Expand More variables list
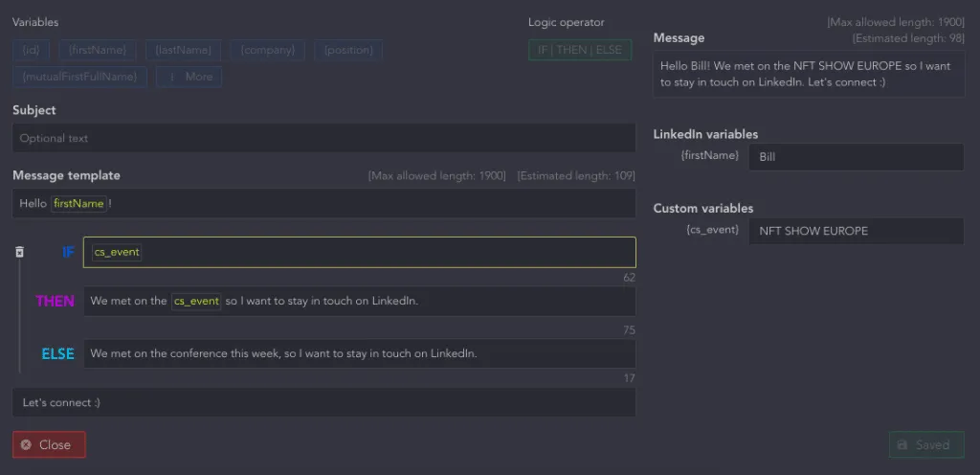The height and width of the screenshot is (475, 980). pos(189,77)
